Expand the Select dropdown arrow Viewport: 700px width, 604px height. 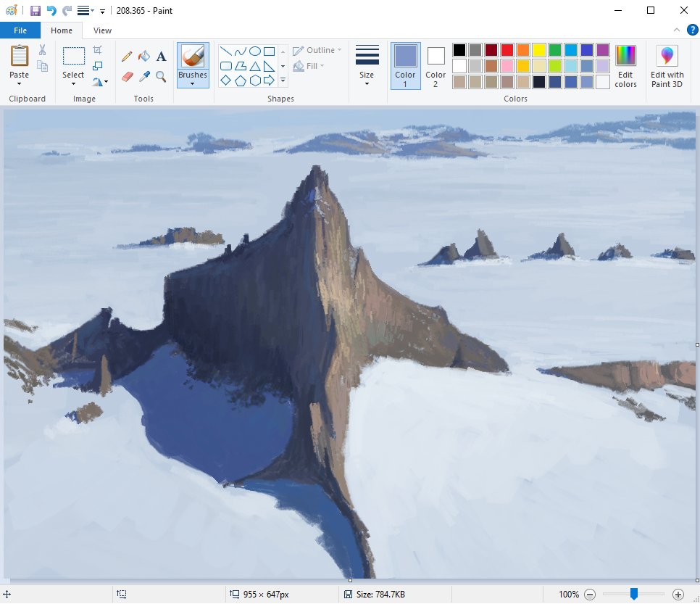[x=73, y=84]
